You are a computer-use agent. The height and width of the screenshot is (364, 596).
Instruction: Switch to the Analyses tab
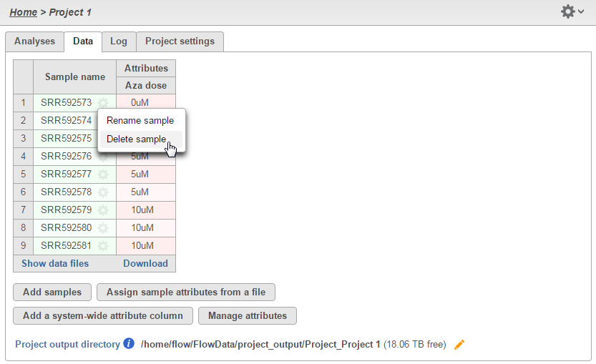click(34, 41)
